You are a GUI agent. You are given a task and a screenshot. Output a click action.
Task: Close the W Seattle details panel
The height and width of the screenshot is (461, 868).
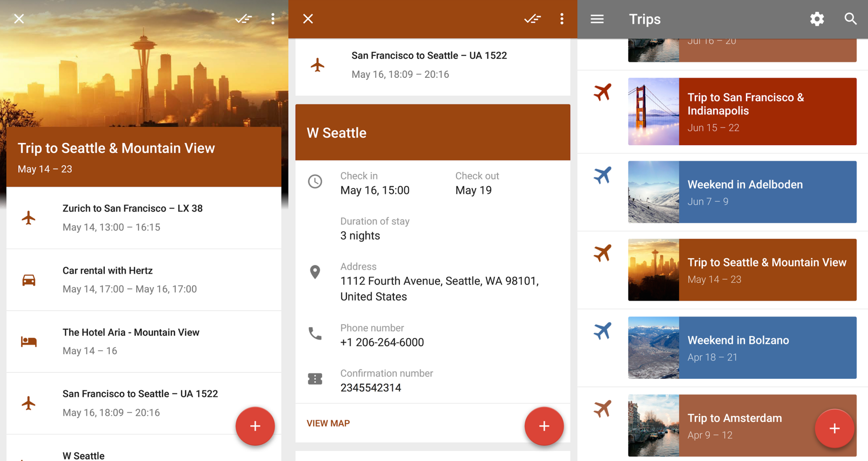pos(308,19)
